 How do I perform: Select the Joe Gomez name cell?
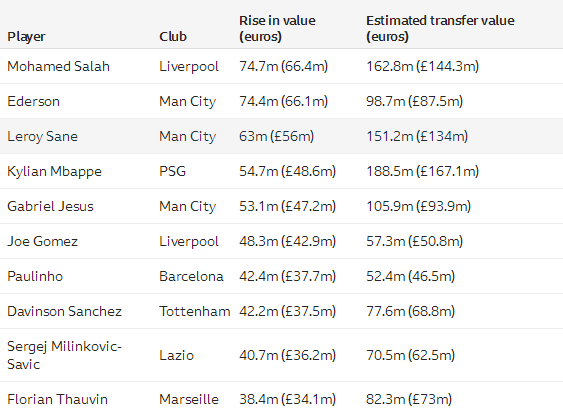42,241
